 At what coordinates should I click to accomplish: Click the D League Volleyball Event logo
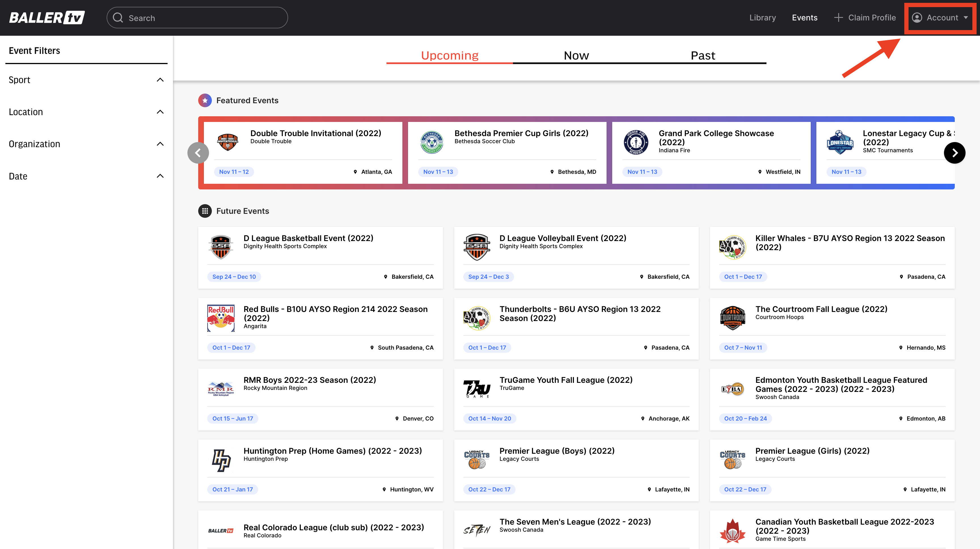point(477,247)
